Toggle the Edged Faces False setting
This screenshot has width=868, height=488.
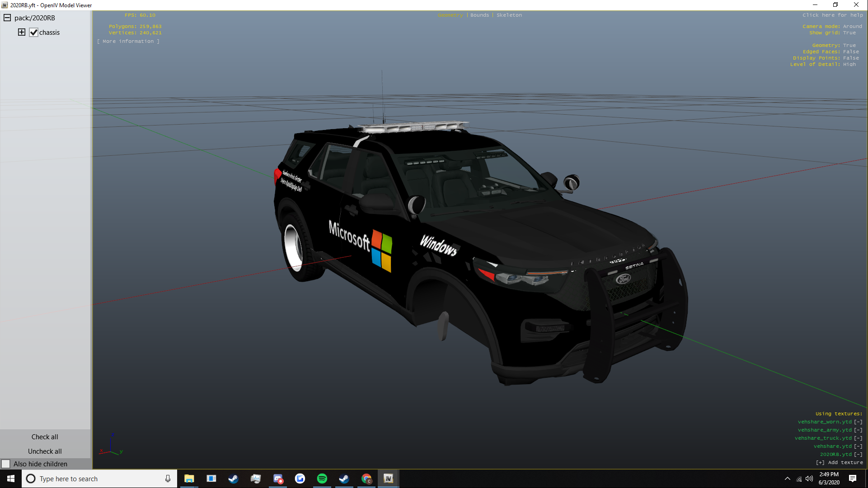851,52
